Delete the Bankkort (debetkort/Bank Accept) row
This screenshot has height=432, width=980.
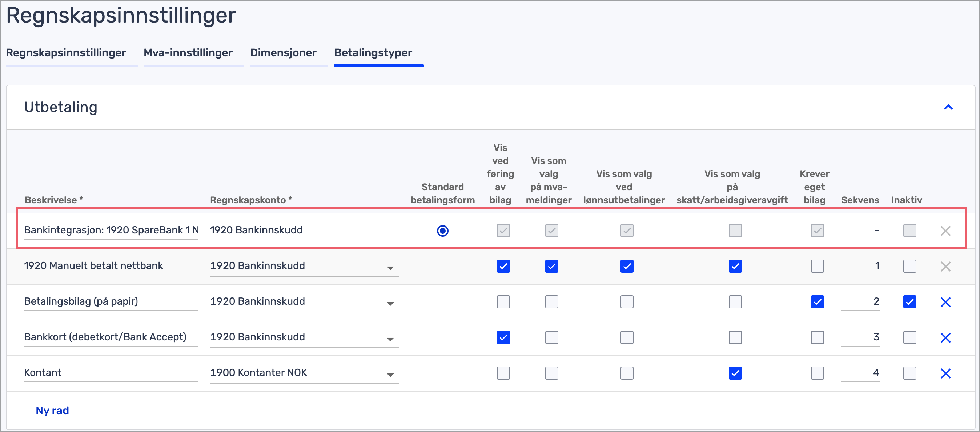point(945,337)
